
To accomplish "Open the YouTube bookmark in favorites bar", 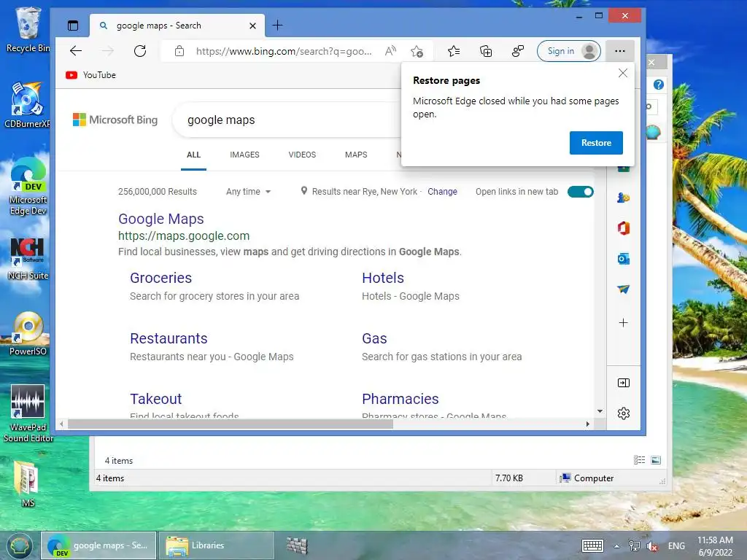I will tap(91, 75).
